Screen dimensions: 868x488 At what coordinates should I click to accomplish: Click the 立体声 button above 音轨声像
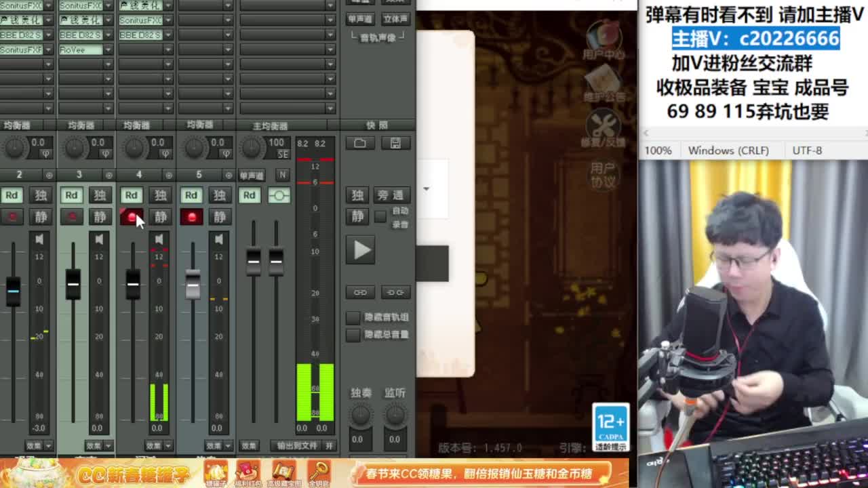tap(395, 19)
